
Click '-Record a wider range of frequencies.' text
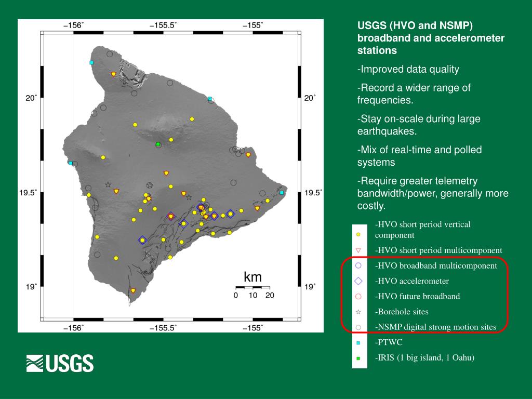click(414, 94)
